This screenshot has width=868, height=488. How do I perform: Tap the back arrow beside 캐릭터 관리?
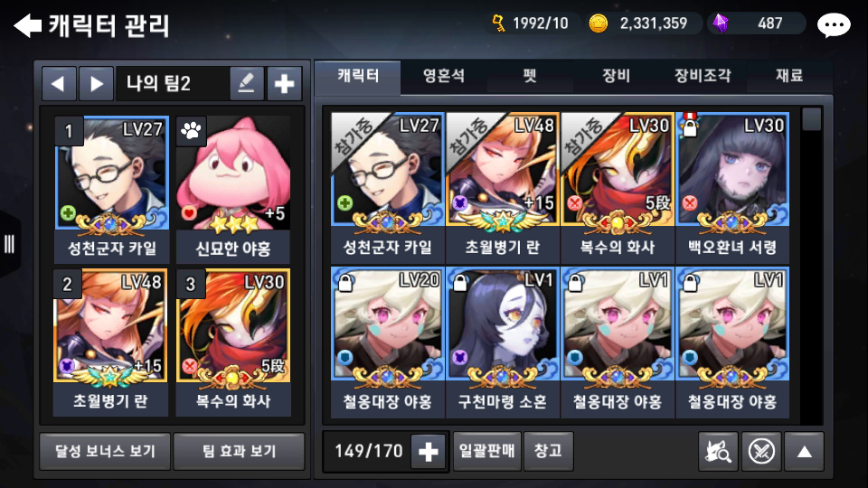[x=28, y=25]
